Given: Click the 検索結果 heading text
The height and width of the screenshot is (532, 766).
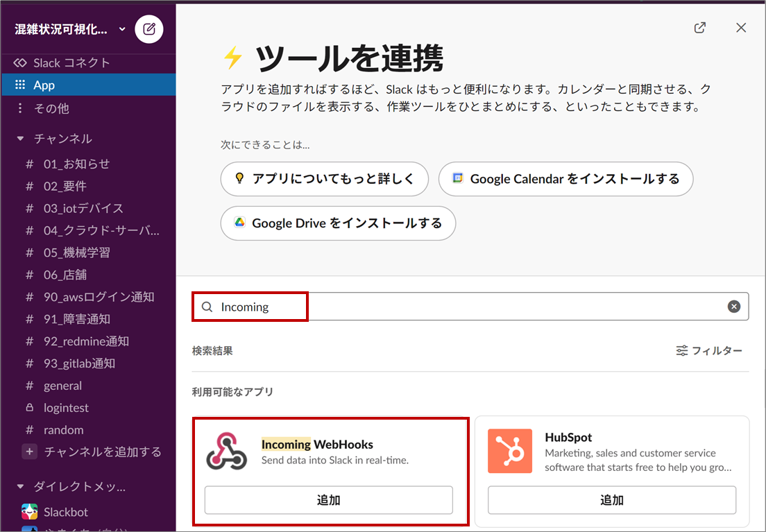Looking at the screenshot, I should pos(212,351).
